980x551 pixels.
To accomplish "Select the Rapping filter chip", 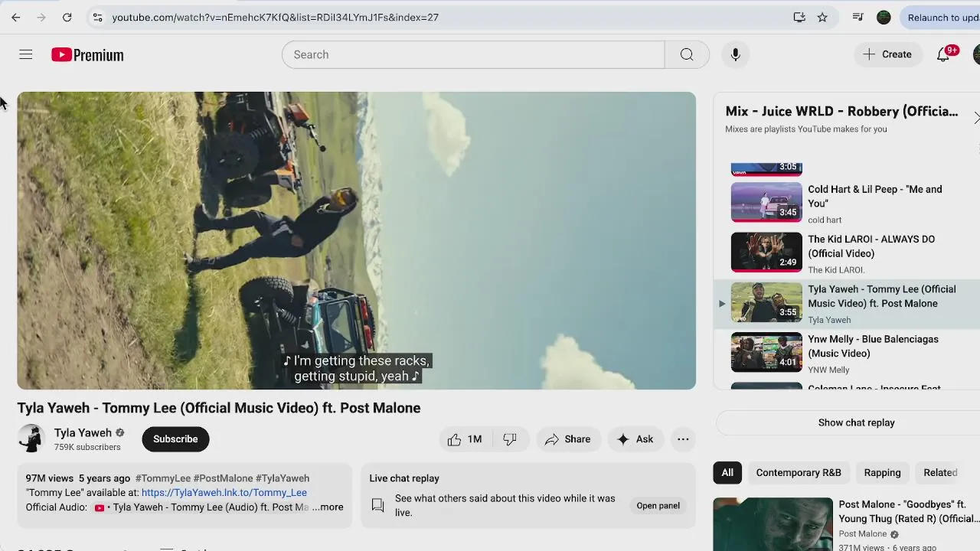I will coord(882,472).
